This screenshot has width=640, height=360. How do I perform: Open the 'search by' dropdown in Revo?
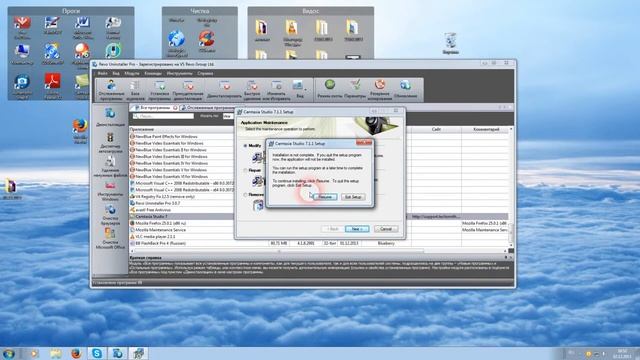[228, 116]
